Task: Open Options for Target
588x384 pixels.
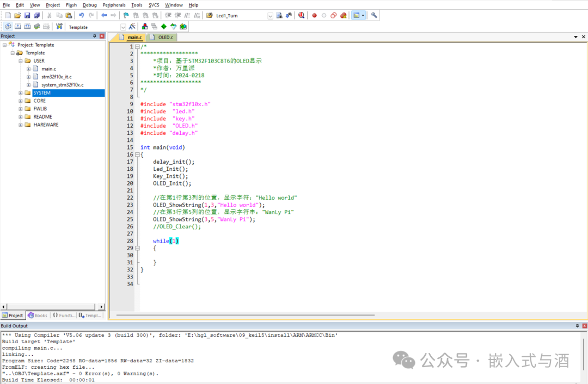Action: 132,26
